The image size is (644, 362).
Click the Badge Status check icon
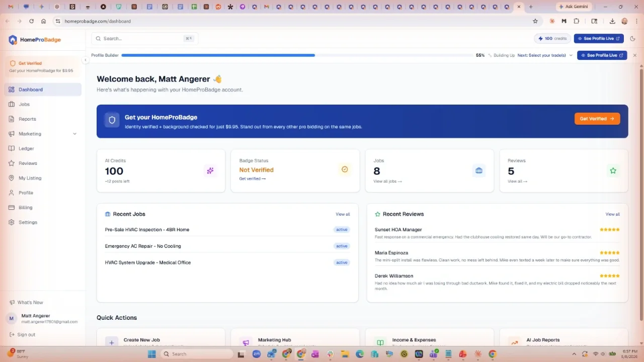point(345,169)
